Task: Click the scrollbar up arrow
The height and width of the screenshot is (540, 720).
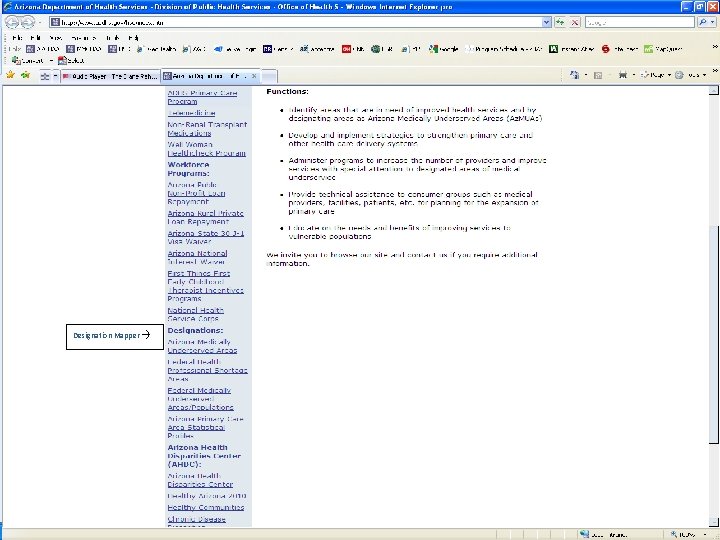Action: point(713,90)
